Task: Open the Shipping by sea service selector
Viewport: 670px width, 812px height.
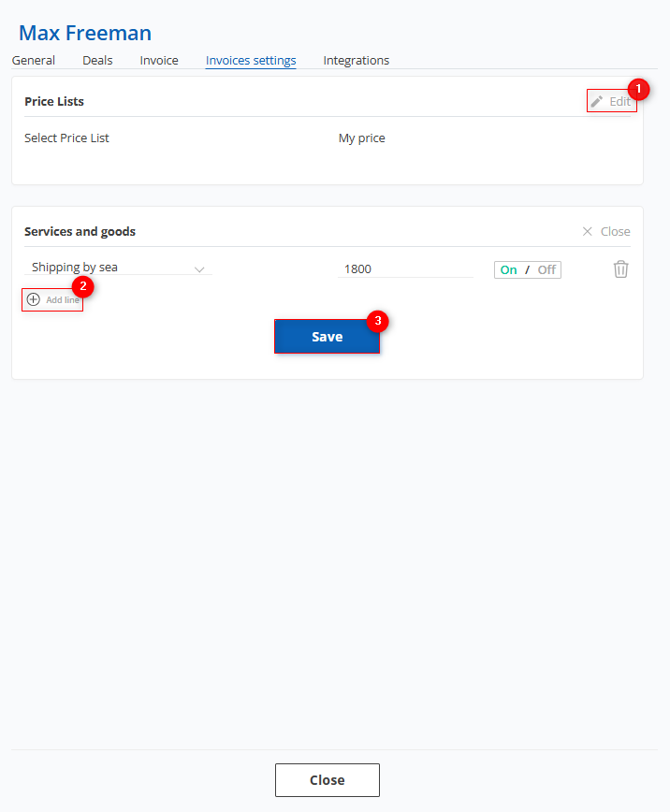Action: pyautogui.click(x=118, y=268)
